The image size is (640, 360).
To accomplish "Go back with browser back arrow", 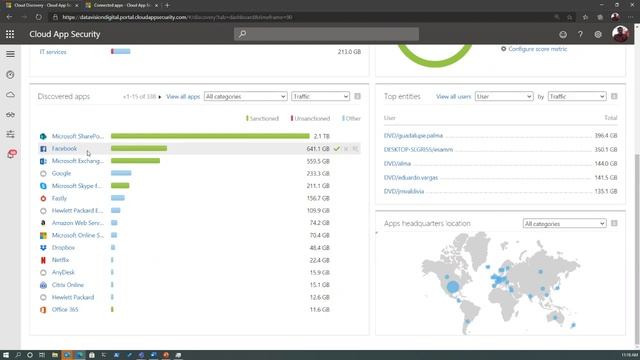I will click(9, 17).
